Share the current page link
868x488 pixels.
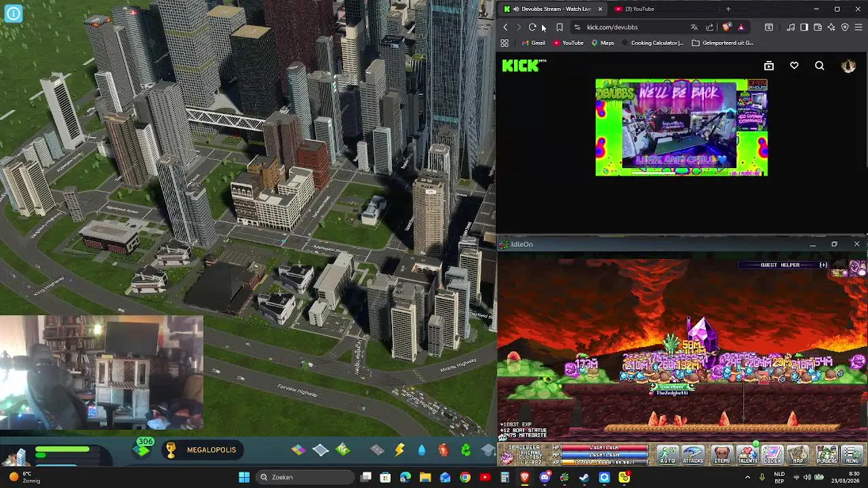(709, 27)
